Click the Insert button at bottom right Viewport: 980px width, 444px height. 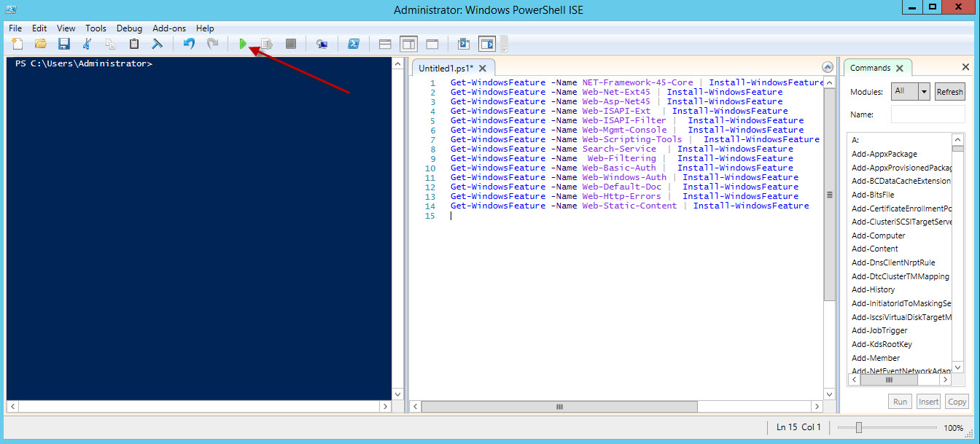pos(927,401)
